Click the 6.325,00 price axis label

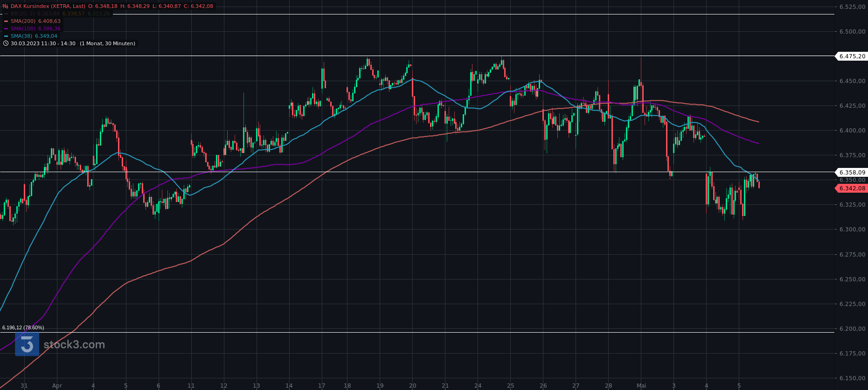(x=852, y=204)
